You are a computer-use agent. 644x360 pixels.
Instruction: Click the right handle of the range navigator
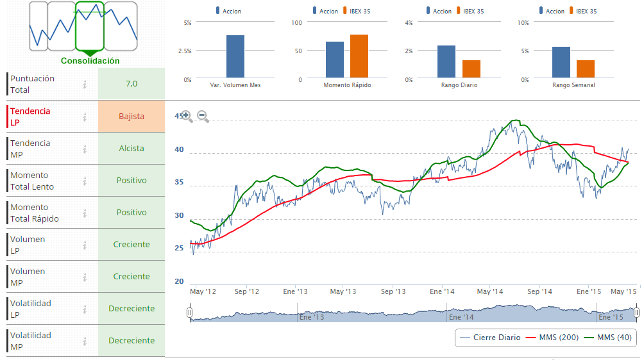coord(637,313)
